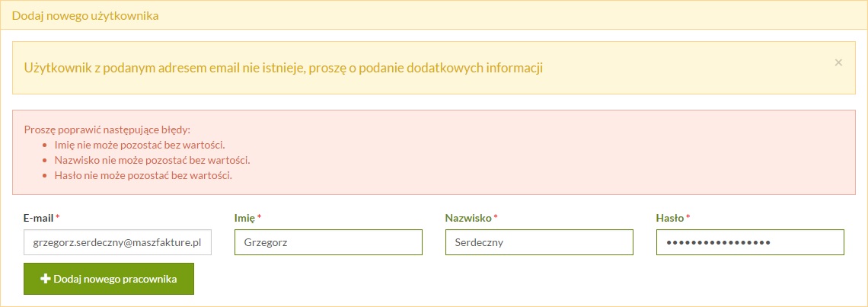Click the Nazwisko field label
Viewport: 868px width, 307px height.
click(468, 219)
